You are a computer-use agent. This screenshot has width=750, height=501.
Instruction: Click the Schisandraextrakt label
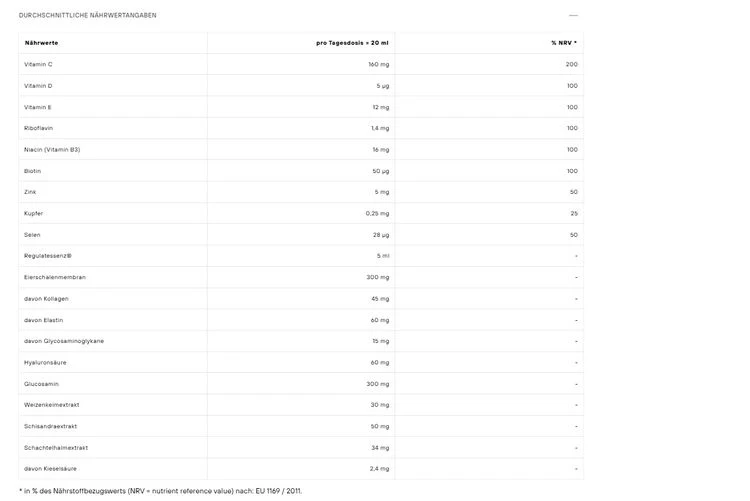(51, 426)
